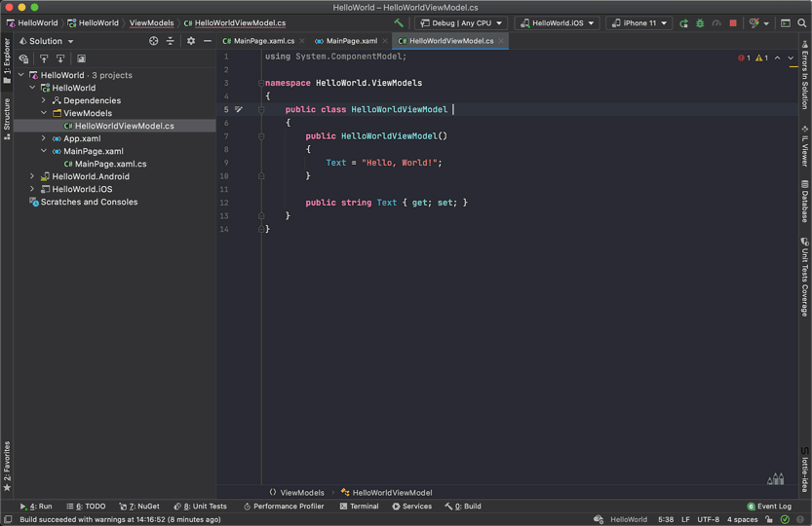This screenshot has height=526, width=812.
Task: Click HelloWorldViewModel breadcrumb below editor
Action: [x=386, y=492]
